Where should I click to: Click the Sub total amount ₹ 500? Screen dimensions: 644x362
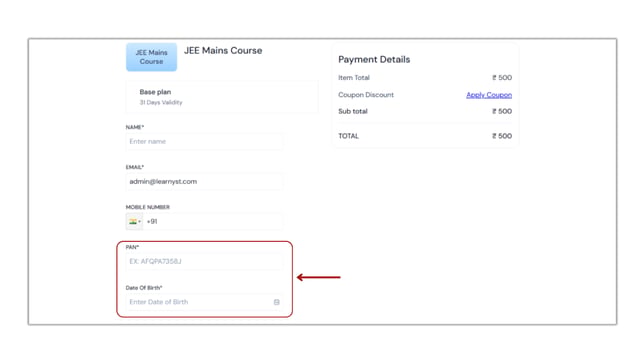pyautogui.click(x=502, y=111)
